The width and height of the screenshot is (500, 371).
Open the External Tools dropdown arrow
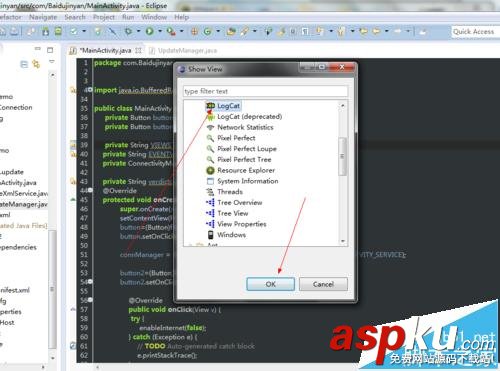[x=182, y=31]
